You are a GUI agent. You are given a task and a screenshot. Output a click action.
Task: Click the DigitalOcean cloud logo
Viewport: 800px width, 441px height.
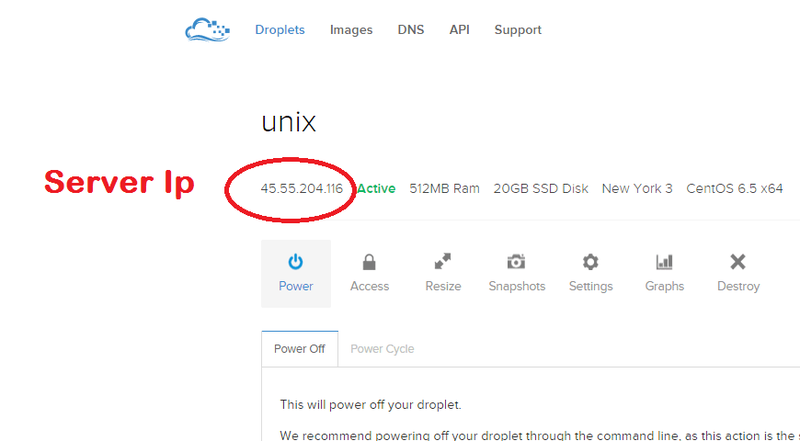(207, 29)
